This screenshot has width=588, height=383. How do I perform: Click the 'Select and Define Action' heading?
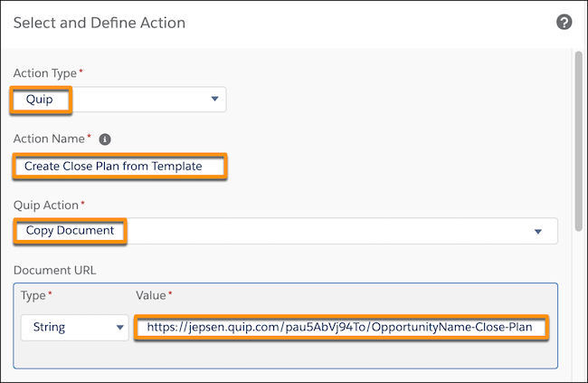click(x=100, y=23)
